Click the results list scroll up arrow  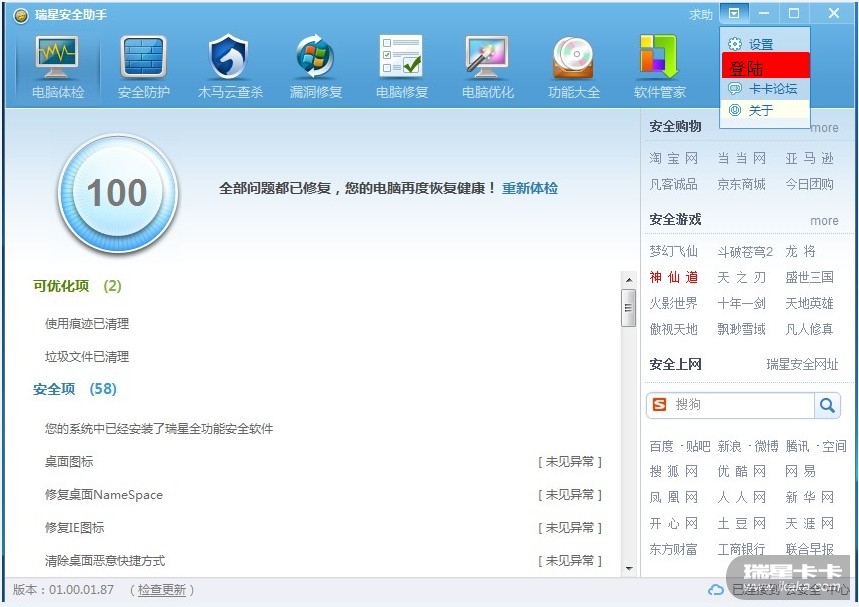pos(628,280)
